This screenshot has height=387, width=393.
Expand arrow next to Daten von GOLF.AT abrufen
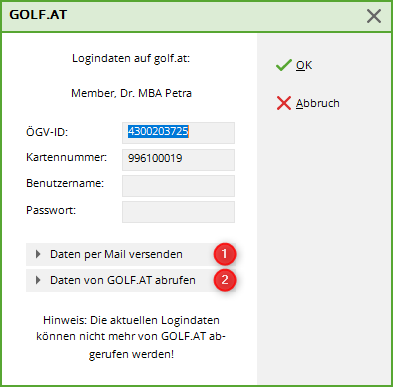38,280
